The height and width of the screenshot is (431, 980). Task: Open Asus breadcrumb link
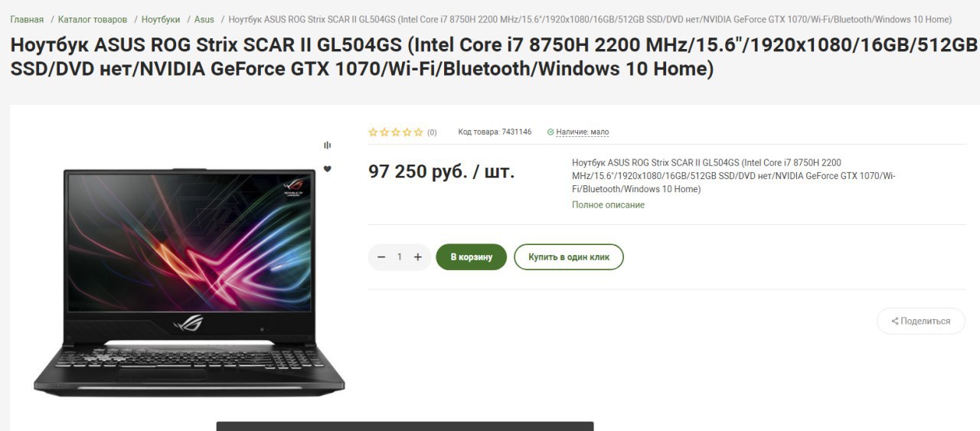tap(204, 19)
